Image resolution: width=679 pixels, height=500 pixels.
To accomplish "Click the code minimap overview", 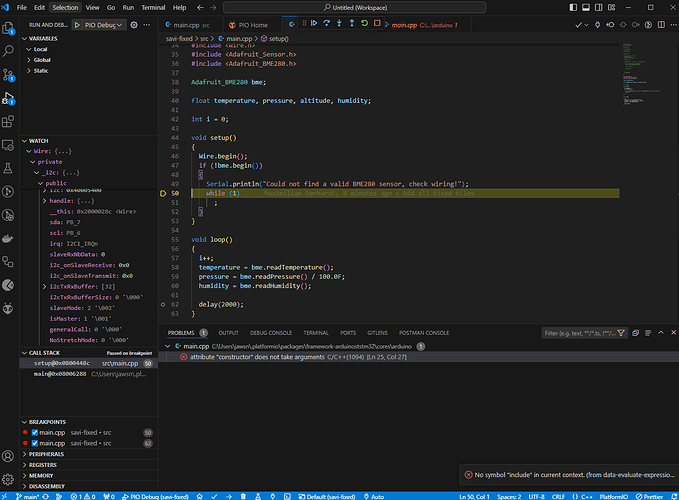I will [642, 74].
